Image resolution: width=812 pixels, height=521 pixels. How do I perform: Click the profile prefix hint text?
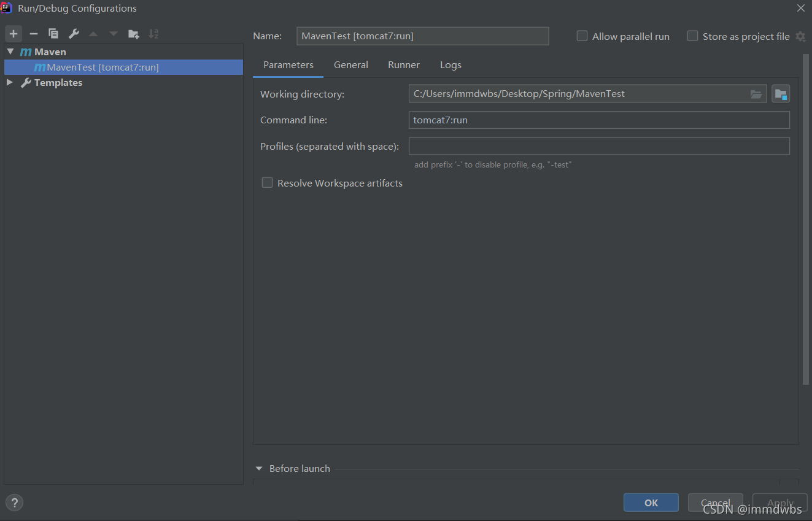[493, 164]
